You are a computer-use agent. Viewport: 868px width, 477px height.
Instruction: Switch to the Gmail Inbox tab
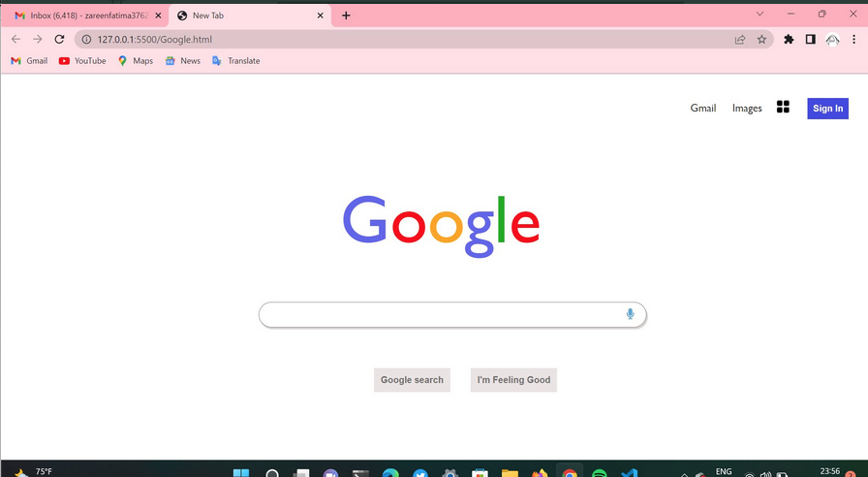(84, 16)
